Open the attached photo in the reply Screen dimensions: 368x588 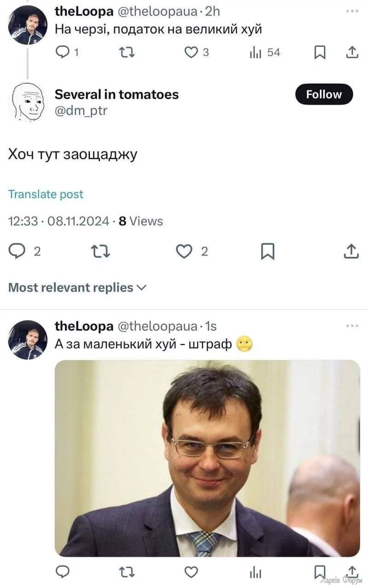[x=207, y=458]
